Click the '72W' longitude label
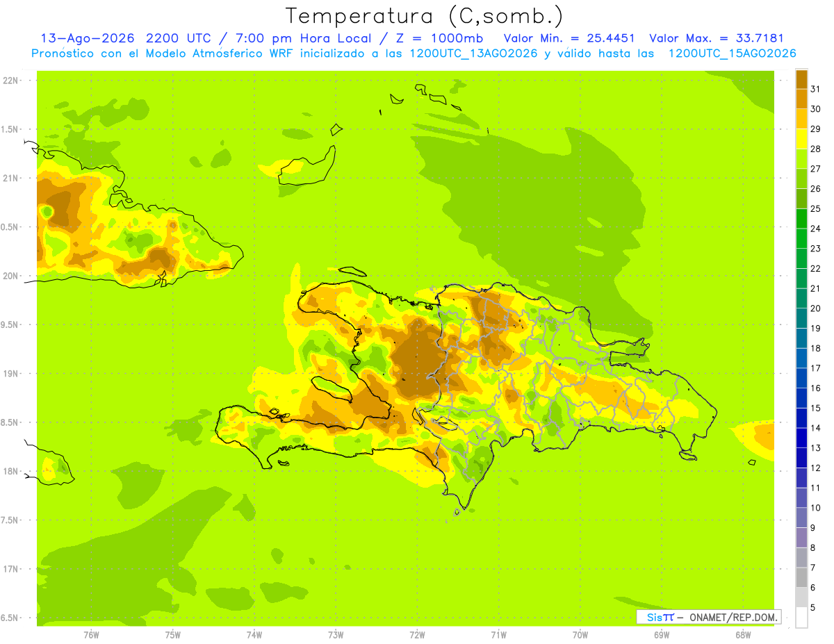The height and width of the screenshot is (644, 834). [417, 634]
